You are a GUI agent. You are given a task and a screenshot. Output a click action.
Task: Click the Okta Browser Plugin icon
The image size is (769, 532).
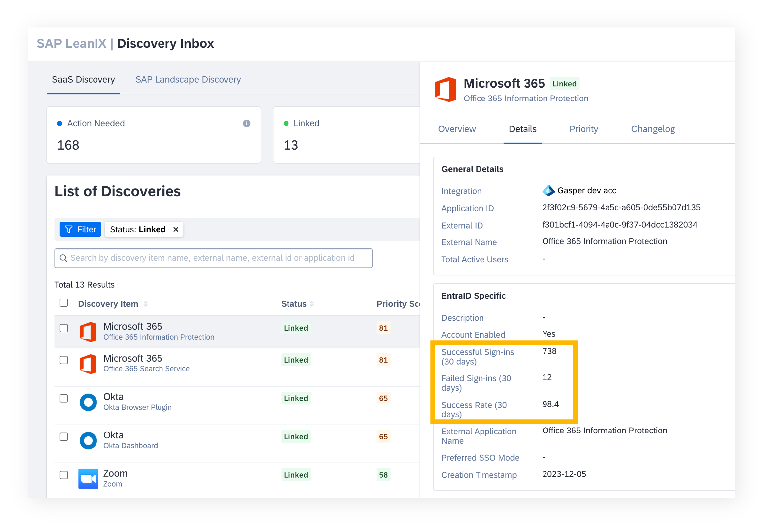coord(88,402)
